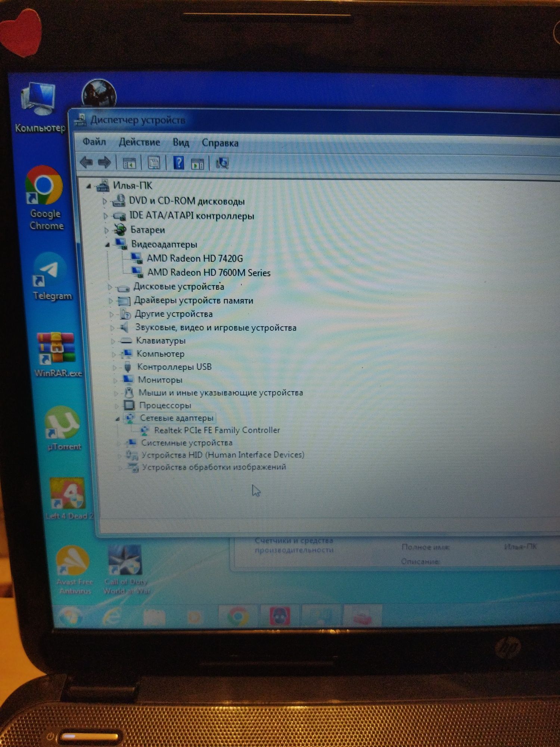Click the Процессоры chip icon
The width and height of the screenshot is (560, 747).
[x=129, y=405]
